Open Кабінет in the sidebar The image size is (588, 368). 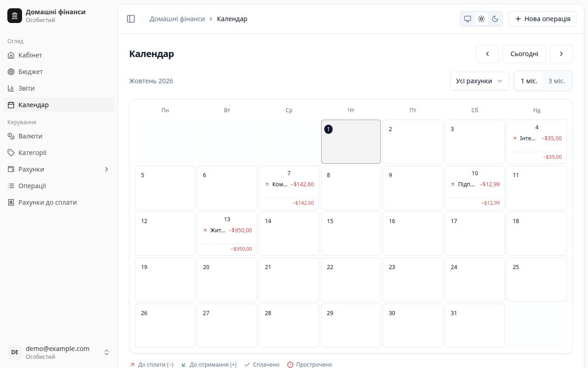[59, 55]
